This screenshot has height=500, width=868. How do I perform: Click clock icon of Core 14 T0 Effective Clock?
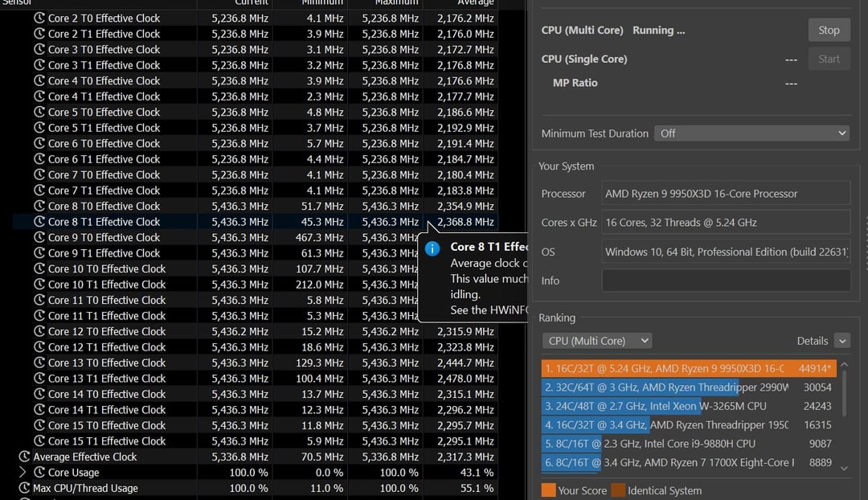coord(39,394)
